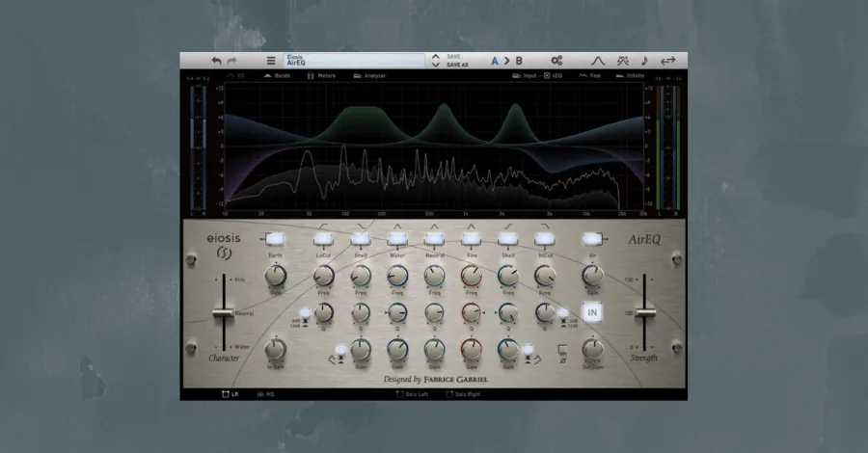Enable Solo Right

click(463, 394)
